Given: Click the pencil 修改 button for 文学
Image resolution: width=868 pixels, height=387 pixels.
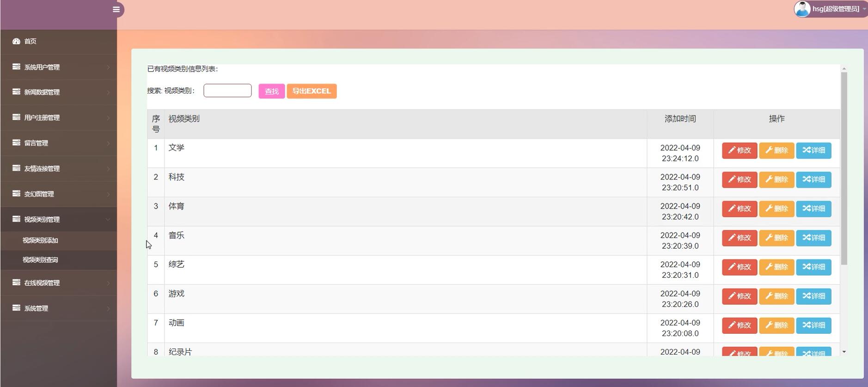Looking at the screenshot, I should pyautogui.click(x=740, y=150).
